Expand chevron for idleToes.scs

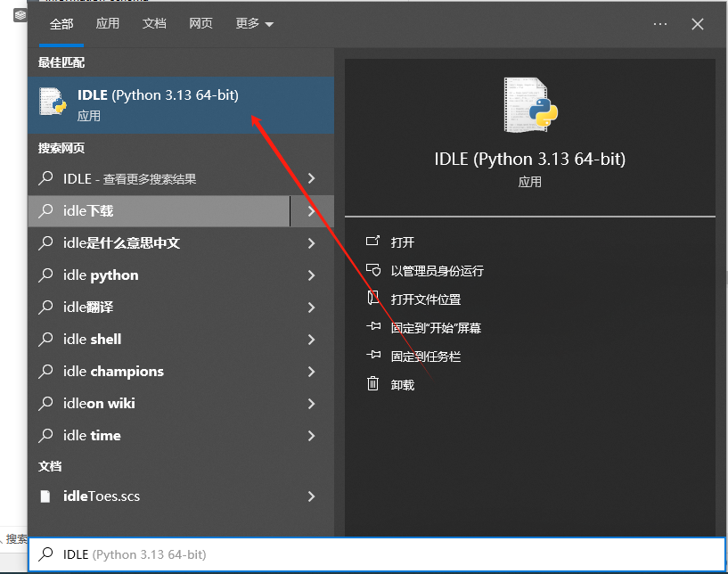[312, 496]
